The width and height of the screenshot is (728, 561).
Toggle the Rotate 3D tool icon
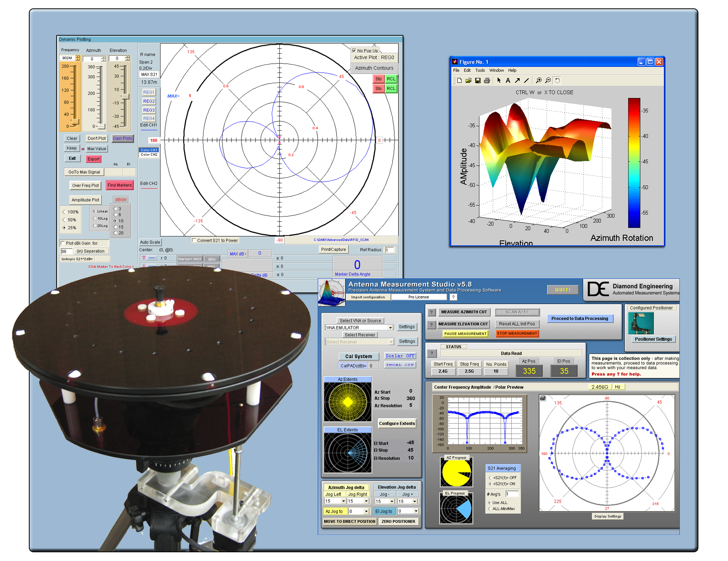point(557,81)
